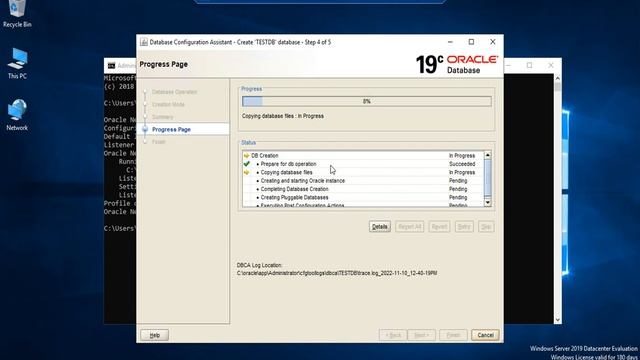Click status list scrollbar down arrow
Screen dimensions: 640x360
click(x=487, y=202)
